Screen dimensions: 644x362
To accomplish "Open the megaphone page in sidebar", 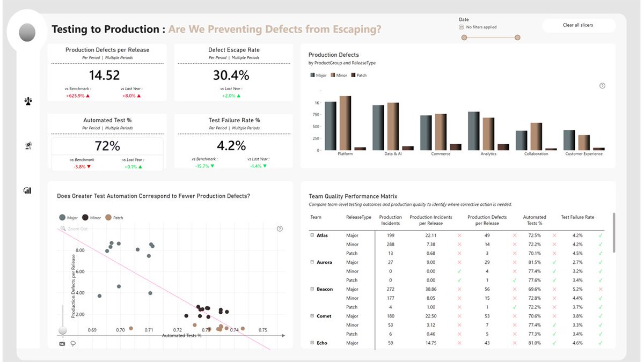I will [x=27, y=145].
